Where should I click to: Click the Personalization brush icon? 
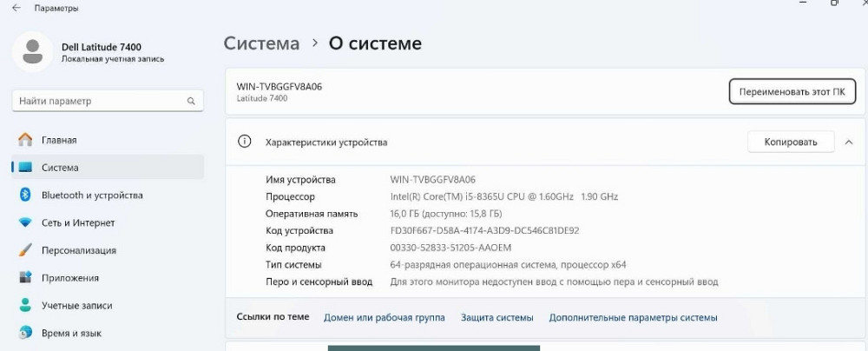pos(25,251)
